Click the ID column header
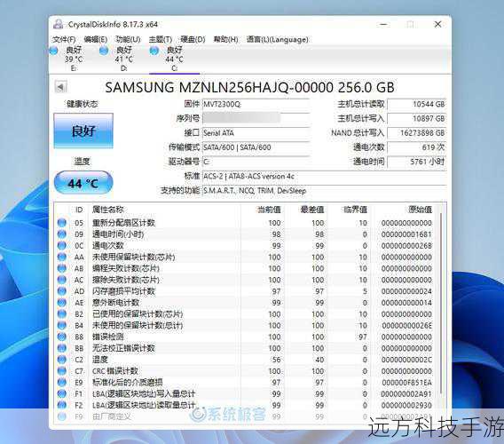The width and height of the screenshot is (504, 444). coord(79,210)
